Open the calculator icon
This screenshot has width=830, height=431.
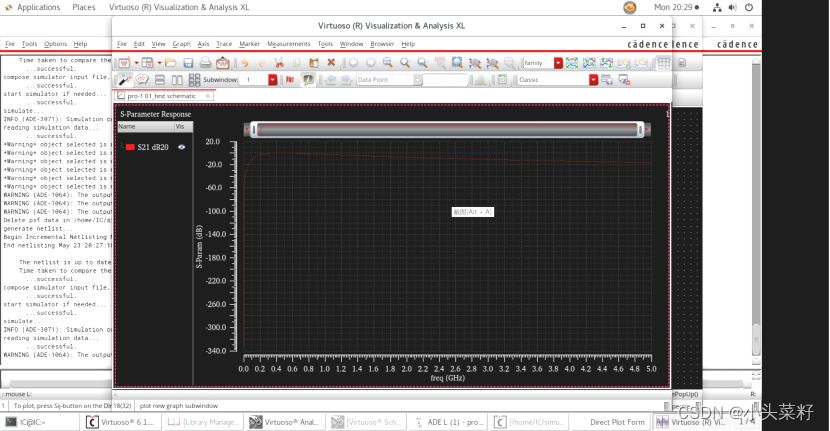point(502,79)
